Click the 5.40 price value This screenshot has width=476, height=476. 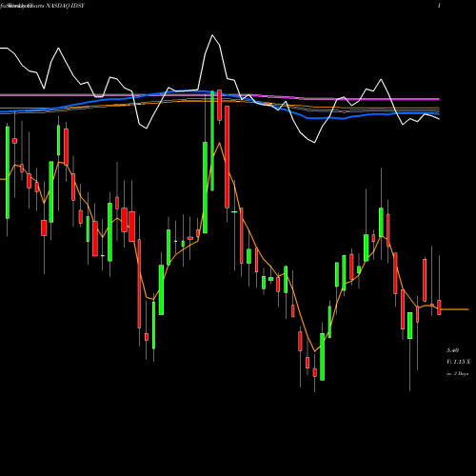(x=452, y=350)
